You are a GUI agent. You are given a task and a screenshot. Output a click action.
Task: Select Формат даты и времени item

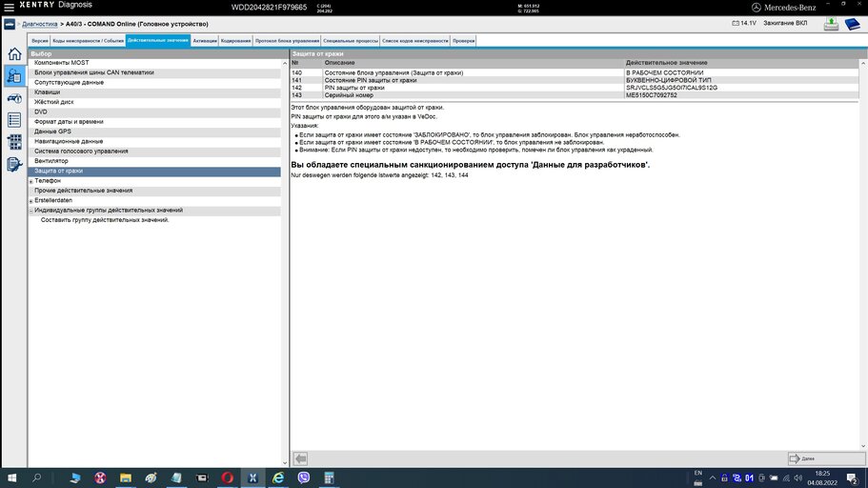[154, 122]
